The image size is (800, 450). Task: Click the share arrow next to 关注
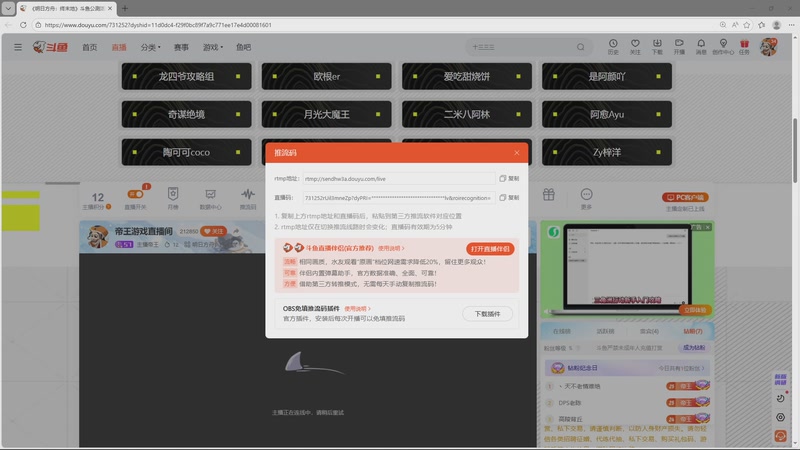tap(236, 231)
